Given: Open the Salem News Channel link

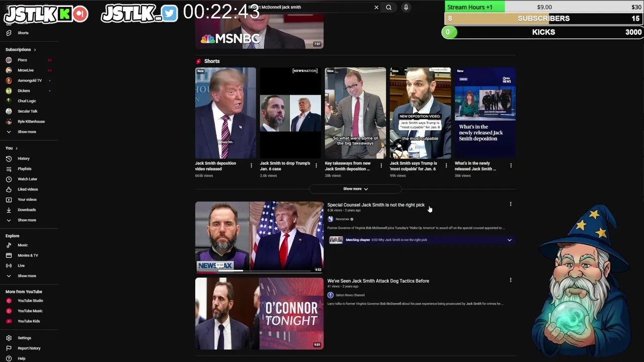Looking at the screenshot, I should [350, 295].
